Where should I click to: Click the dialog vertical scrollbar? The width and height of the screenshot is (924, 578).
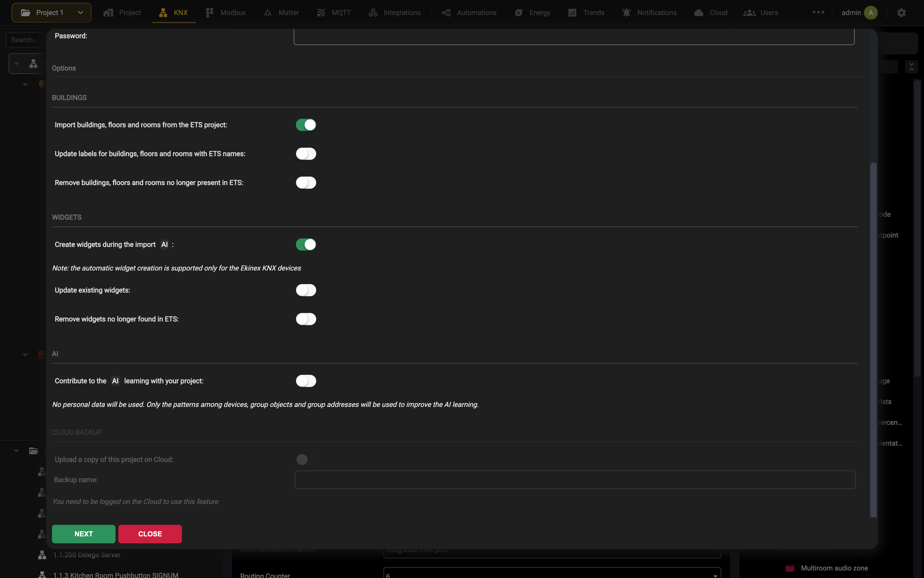[873, 340]
